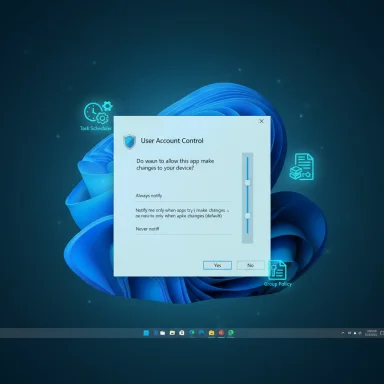
Task: Open the taskbar clock and date
Action: (x=372, y=333)
